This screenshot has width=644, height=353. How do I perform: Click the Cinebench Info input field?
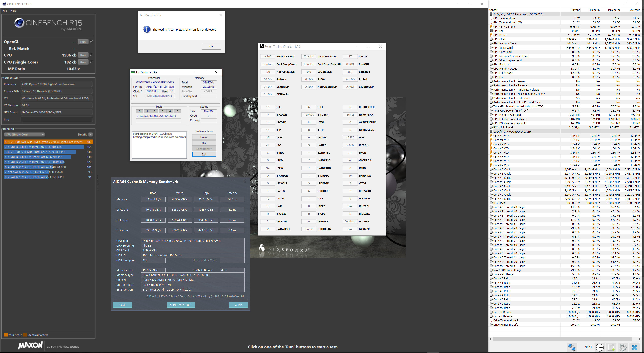57,119
